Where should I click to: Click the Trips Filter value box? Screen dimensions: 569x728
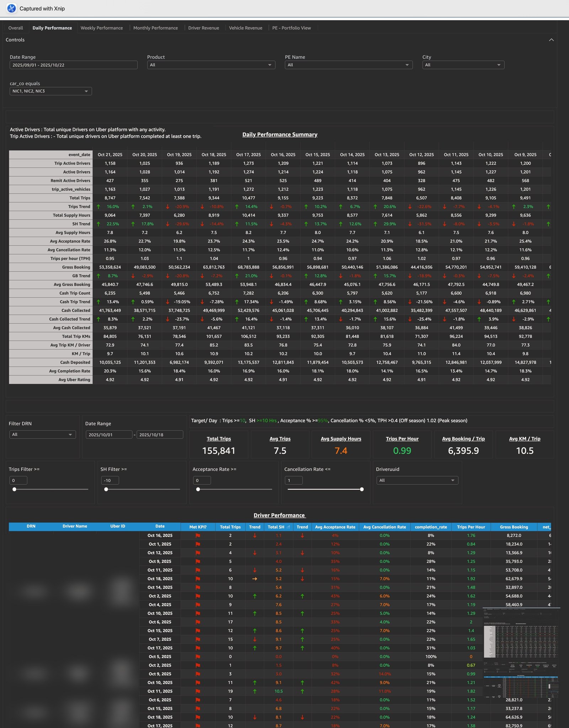(18, 480)
